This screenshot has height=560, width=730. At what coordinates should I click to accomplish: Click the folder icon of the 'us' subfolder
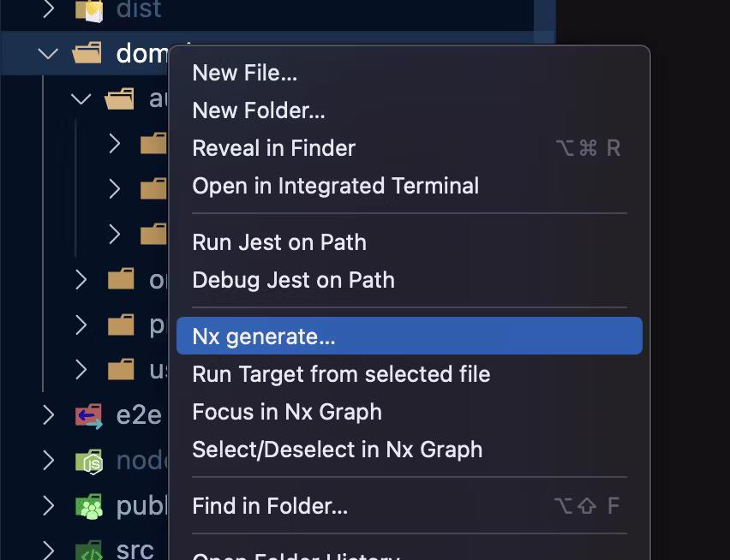[122, 370]
